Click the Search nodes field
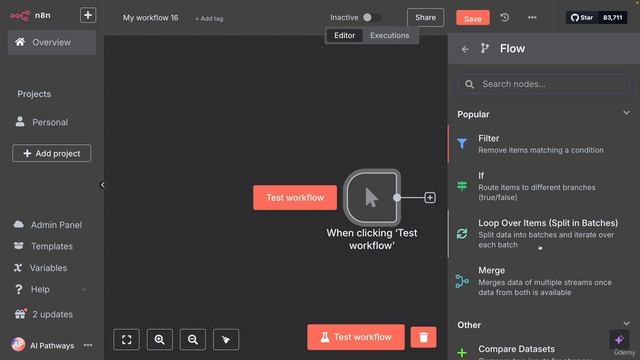 coord(544,84)
